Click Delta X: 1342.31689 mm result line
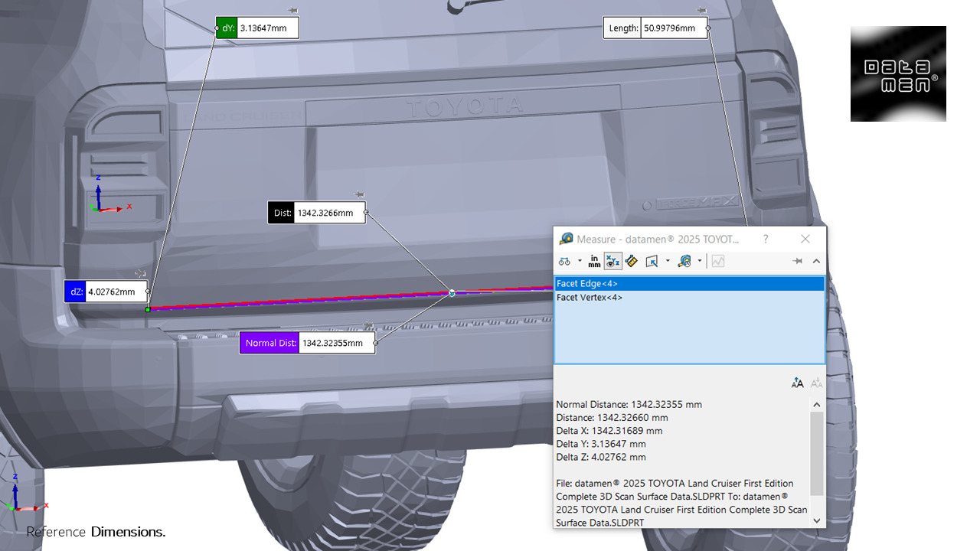Screen dimensions: 980x551 pos(609,431)
